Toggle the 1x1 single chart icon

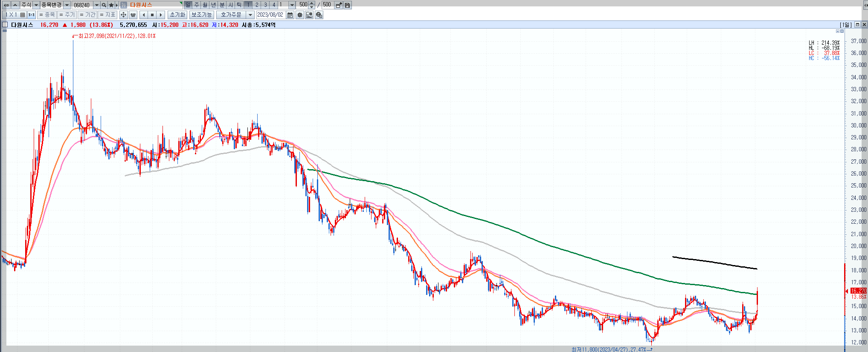pyautogui.click(x=31, y=15)
